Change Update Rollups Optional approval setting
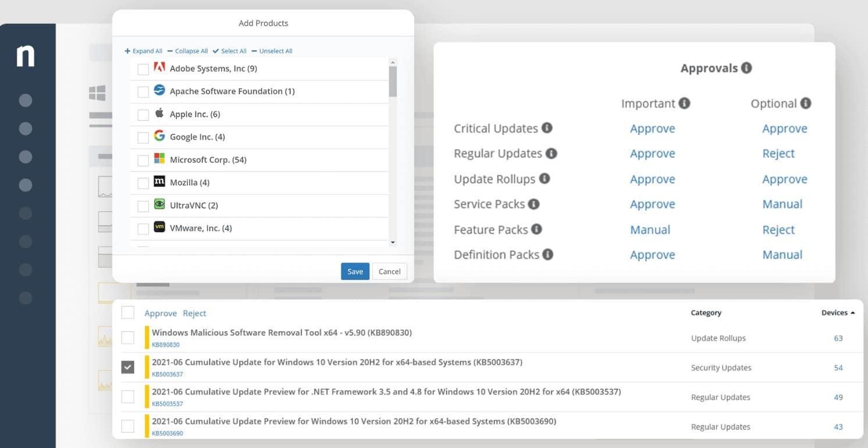 tap(785, 179)
